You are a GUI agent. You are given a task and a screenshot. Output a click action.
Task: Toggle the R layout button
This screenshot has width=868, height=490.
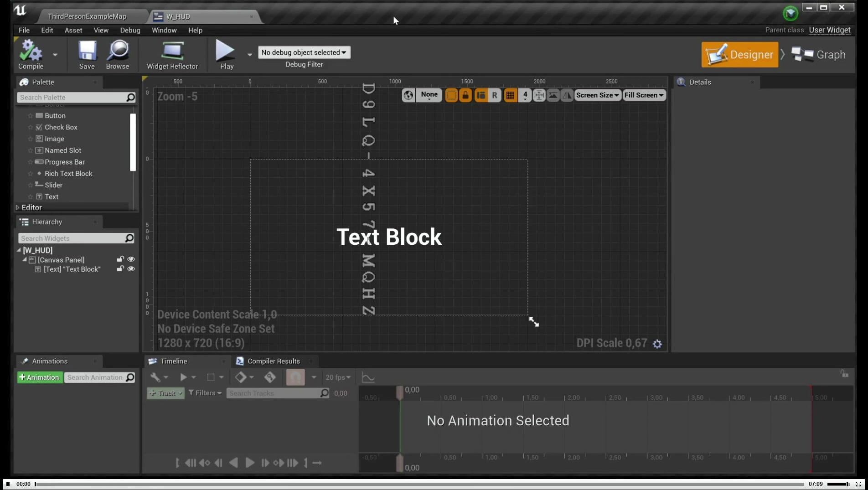coord(494,95)
